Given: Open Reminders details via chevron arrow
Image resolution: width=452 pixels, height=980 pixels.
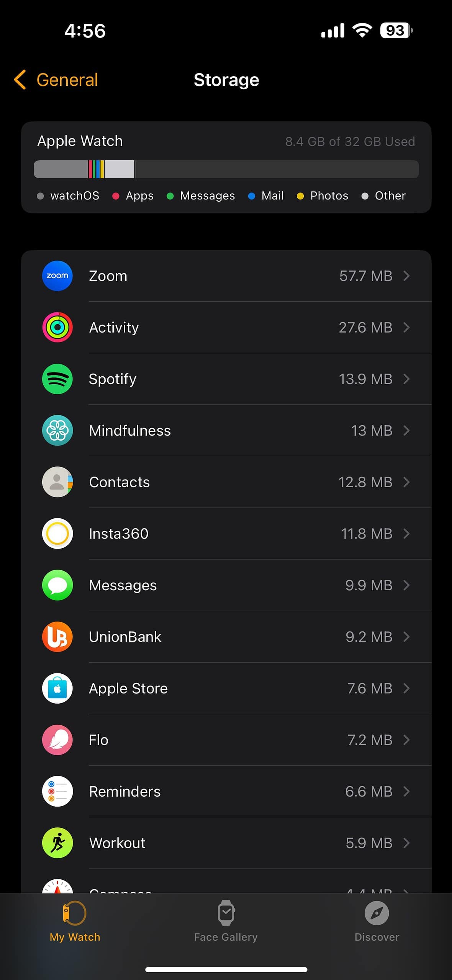Looking at the screenshot, I should pos(406,791).
